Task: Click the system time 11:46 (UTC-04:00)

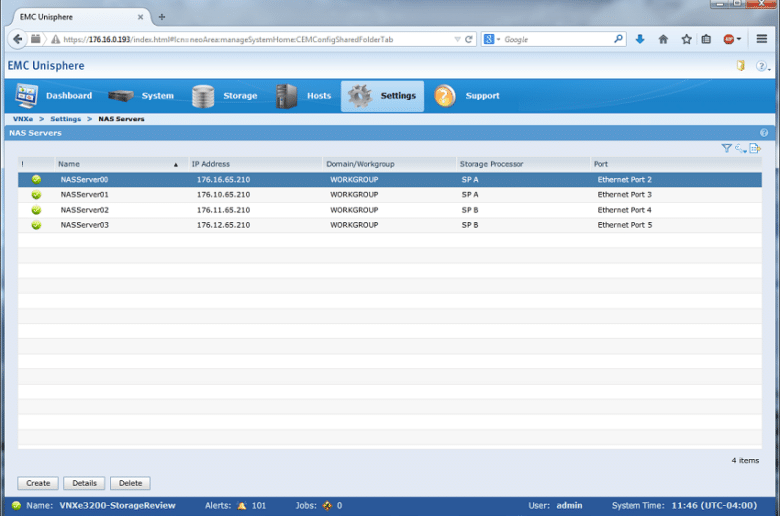Action: 714,506
